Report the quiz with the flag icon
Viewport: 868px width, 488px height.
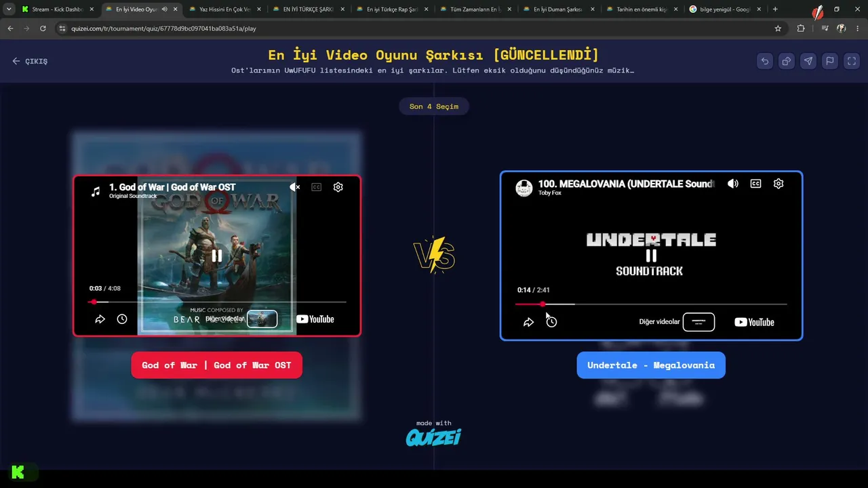830,61
